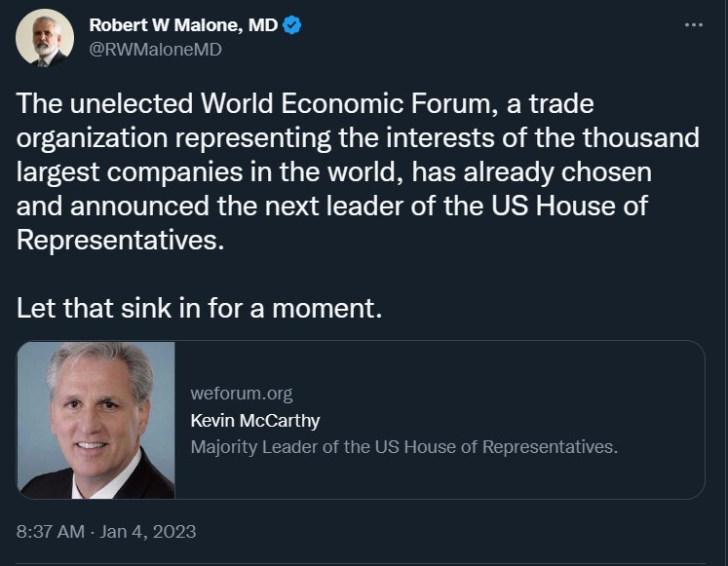Open Robert W Malone's profile avatar
The height and width of the screenshot is (566, 728).
click(45, 37)
